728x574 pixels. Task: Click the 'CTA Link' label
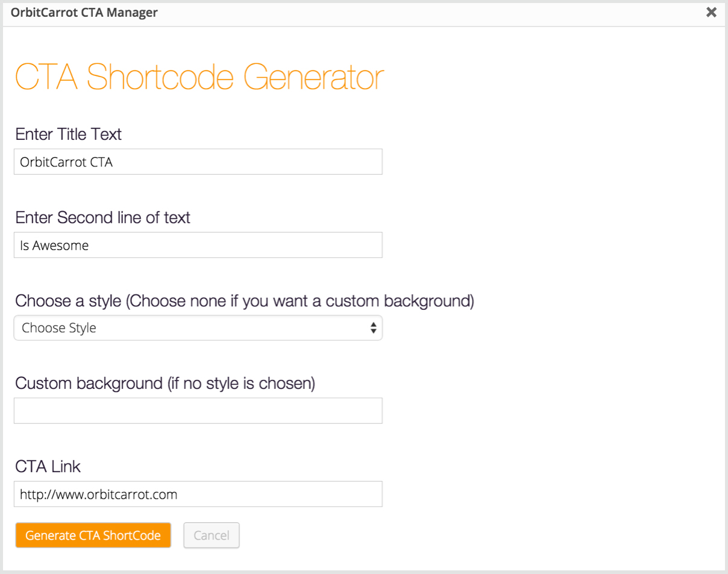[48, 467]
